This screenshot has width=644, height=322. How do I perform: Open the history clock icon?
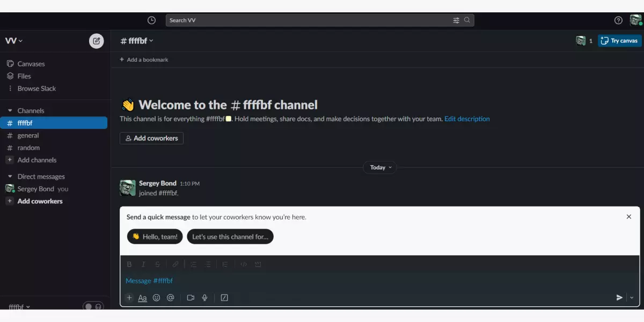(x=151, y=20)
